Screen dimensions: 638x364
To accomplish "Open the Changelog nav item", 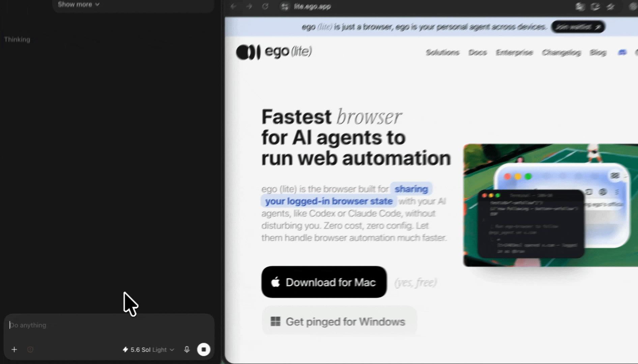I will (561, 53).
